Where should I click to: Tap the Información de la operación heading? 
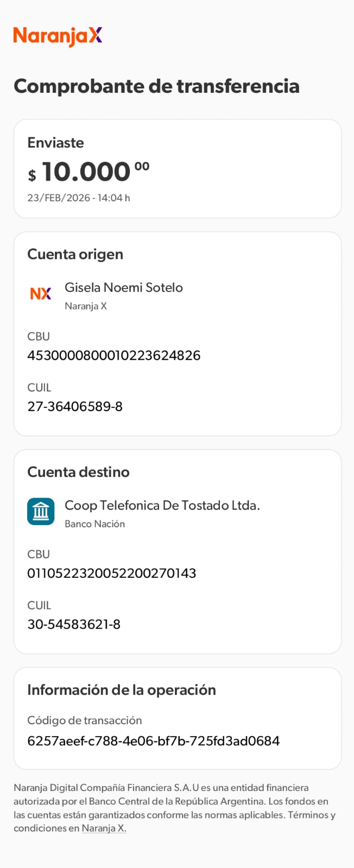(x=122, y=690)
